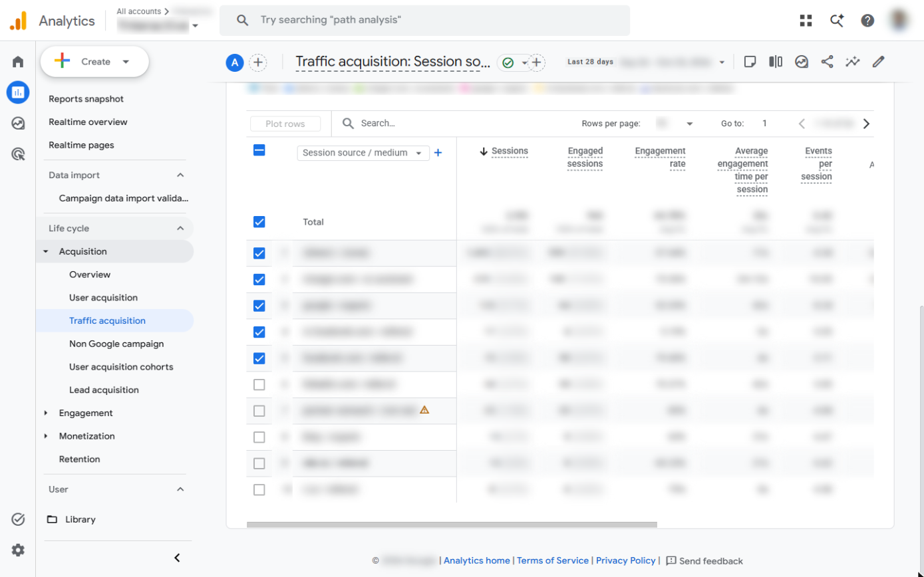Open the Explore icon in left rail

(x=18, y=123)
